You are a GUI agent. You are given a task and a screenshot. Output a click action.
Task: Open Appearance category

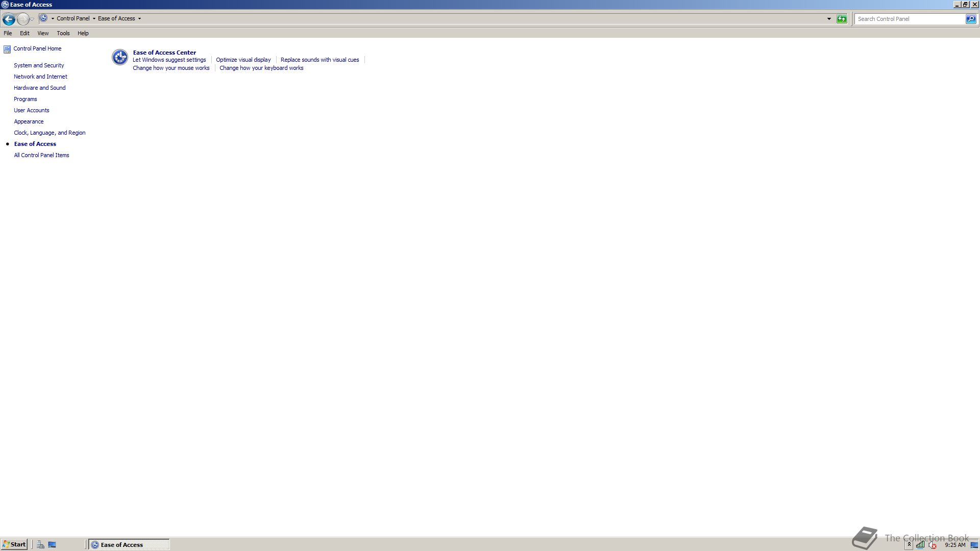pyautogui.click(x=29, y=121)
